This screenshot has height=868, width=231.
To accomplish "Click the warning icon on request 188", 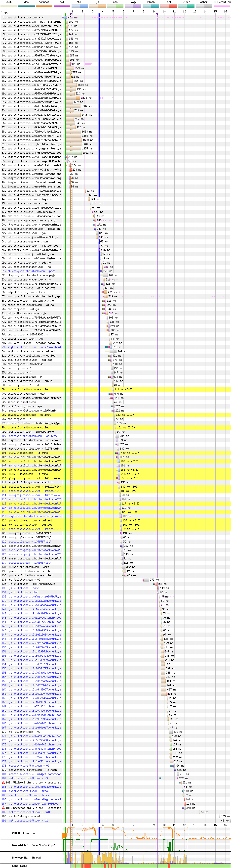I will 3,808.
